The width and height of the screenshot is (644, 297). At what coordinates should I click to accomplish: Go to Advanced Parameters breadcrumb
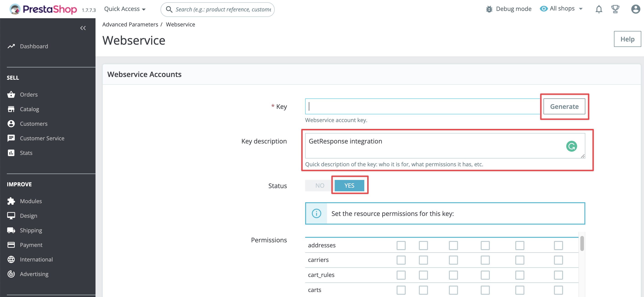point(130,25)
